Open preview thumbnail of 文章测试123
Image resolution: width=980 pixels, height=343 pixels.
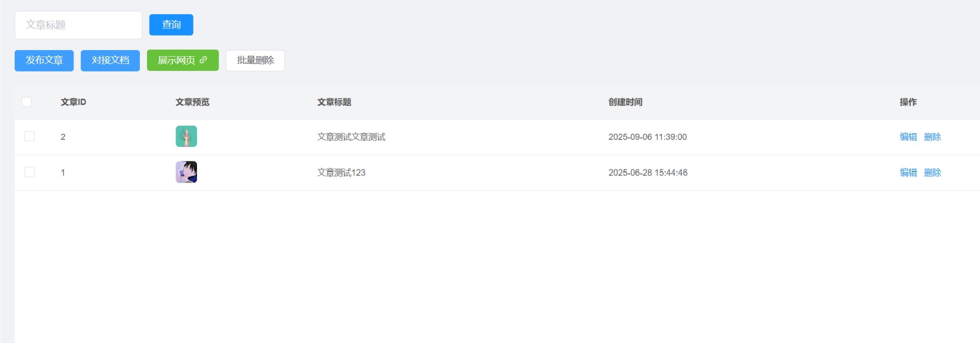coord(186,172)
